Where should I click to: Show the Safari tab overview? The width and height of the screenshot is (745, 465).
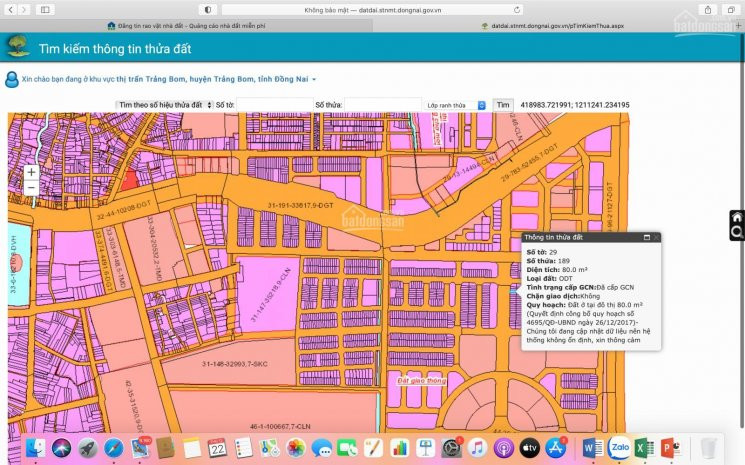(730, 9)
